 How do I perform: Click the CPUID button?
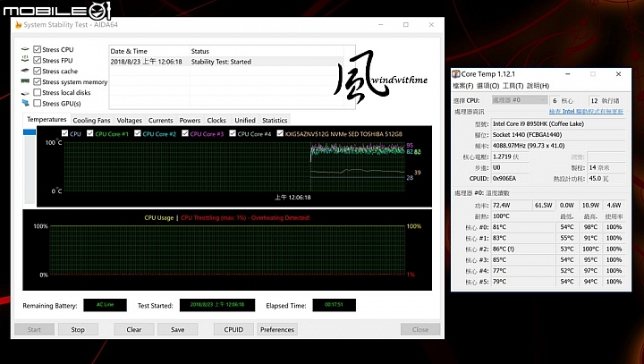tap(233, 329)
